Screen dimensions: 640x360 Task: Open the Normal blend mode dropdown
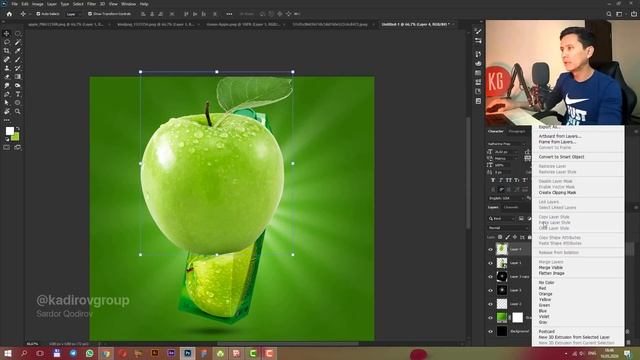[x=508, y=228]
